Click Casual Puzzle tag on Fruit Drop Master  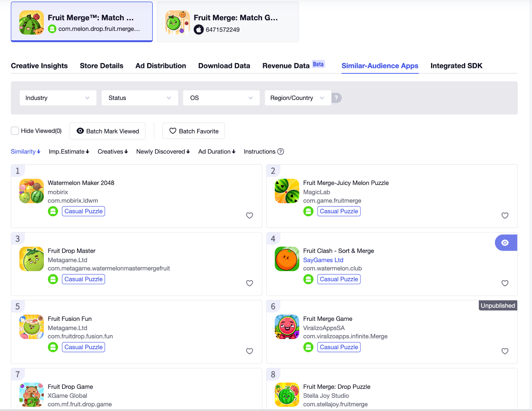tap(83, 279)
